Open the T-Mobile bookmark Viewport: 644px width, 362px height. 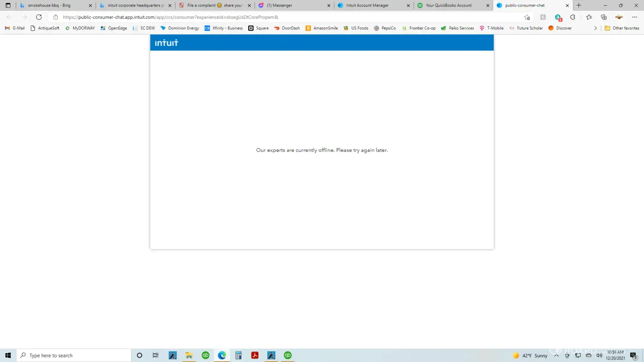[492, 28]
